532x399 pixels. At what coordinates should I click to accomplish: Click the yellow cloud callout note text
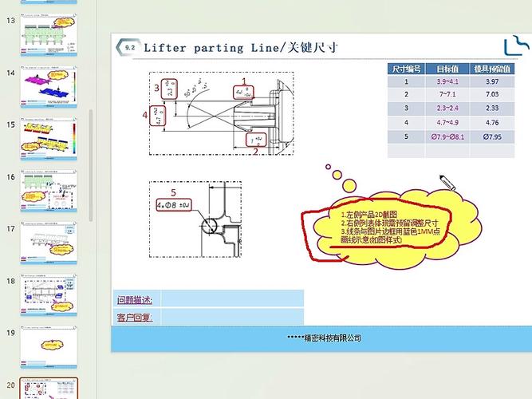click(x=390, y=227)
